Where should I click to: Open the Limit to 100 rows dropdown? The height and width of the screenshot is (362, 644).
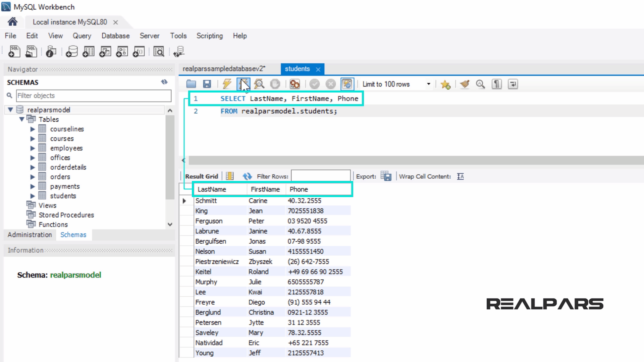pyautogui.click(x=428, y=84)
